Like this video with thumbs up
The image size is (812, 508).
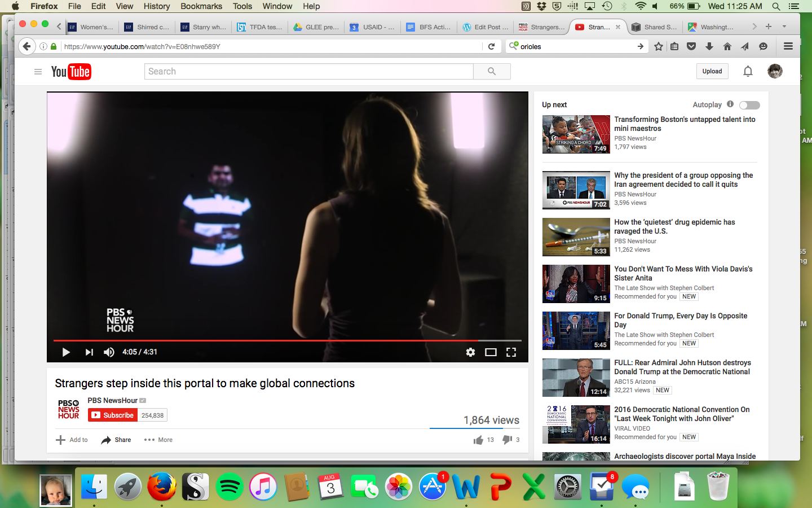[x=479, y=440]
